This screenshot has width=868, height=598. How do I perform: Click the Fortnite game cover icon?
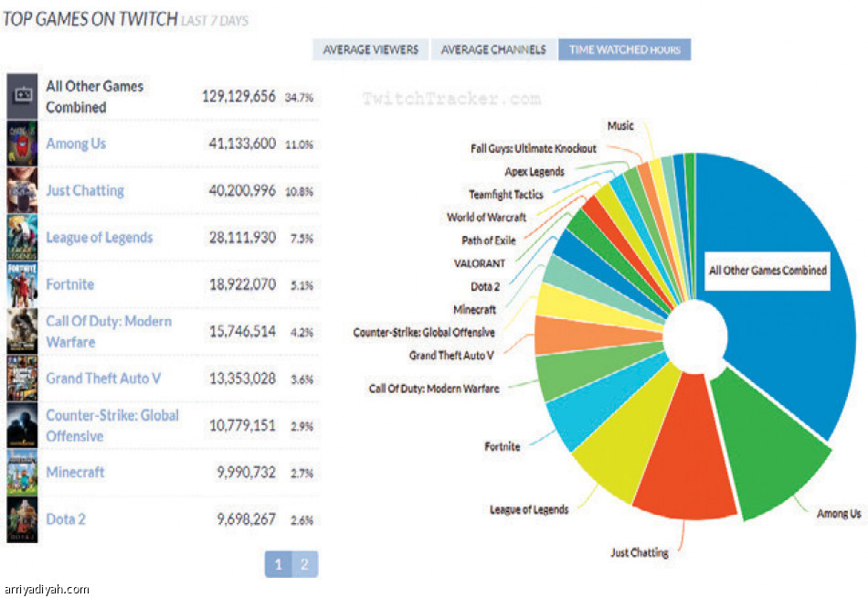click(x=22, y=284)
